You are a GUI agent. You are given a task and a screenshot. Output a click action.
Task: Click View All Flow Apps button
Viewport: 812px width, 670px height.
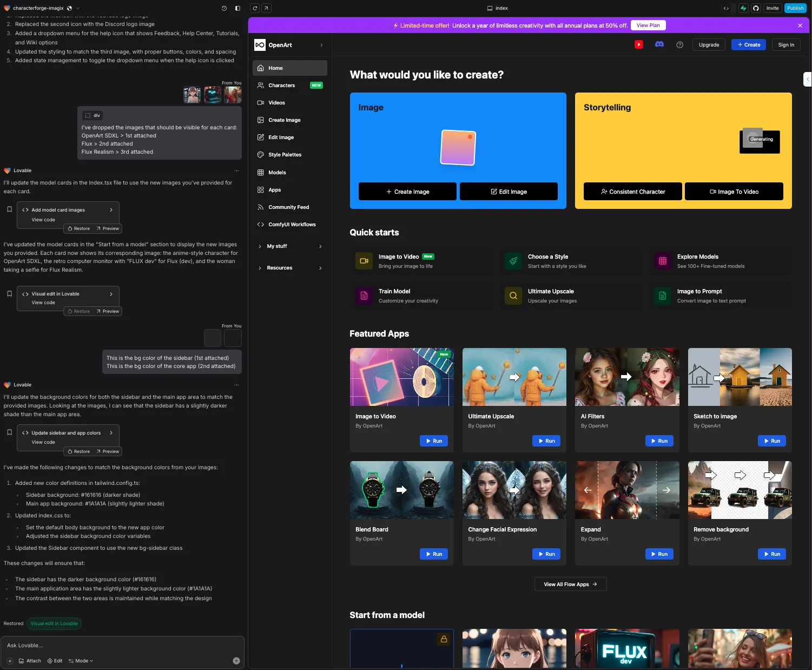point(571,584)
